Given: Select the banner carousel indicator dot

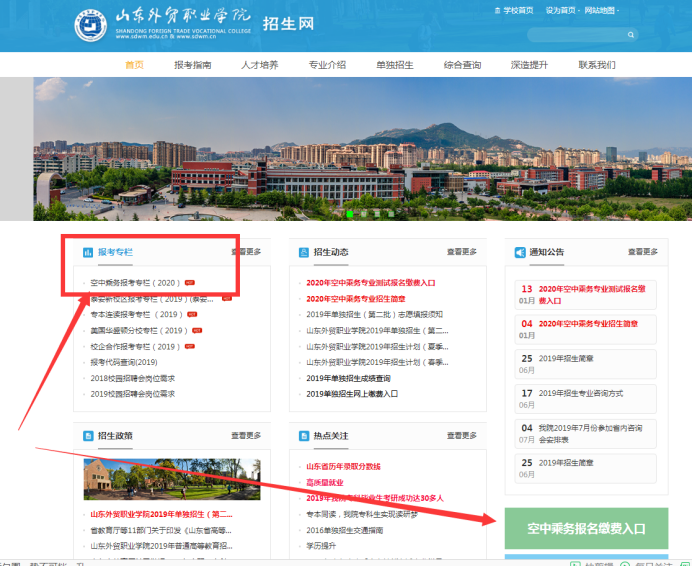Looking at the screenshot, I should 350,213.
